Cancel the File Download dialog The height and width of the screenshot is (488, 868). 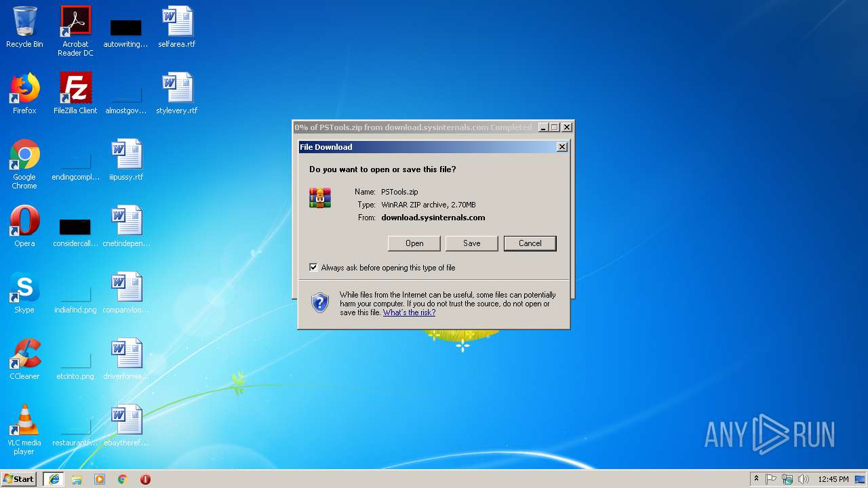[530, 243]
